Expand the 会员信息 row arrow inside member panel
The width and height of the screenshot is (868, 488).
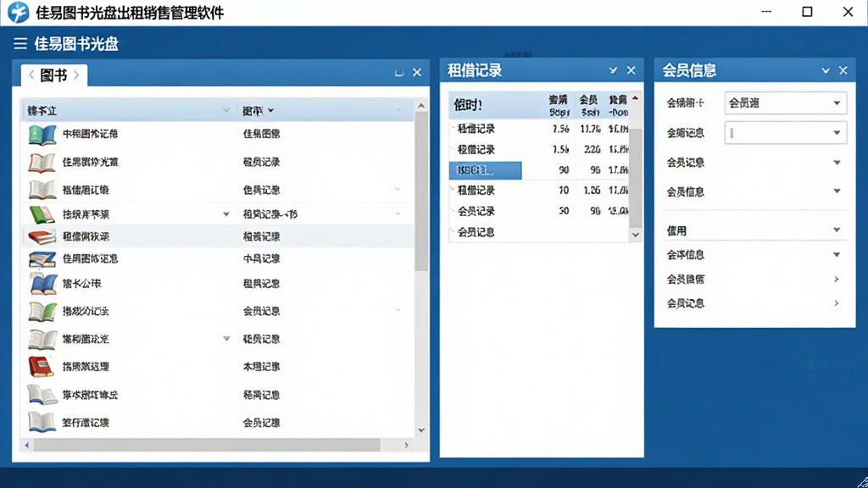837,191
